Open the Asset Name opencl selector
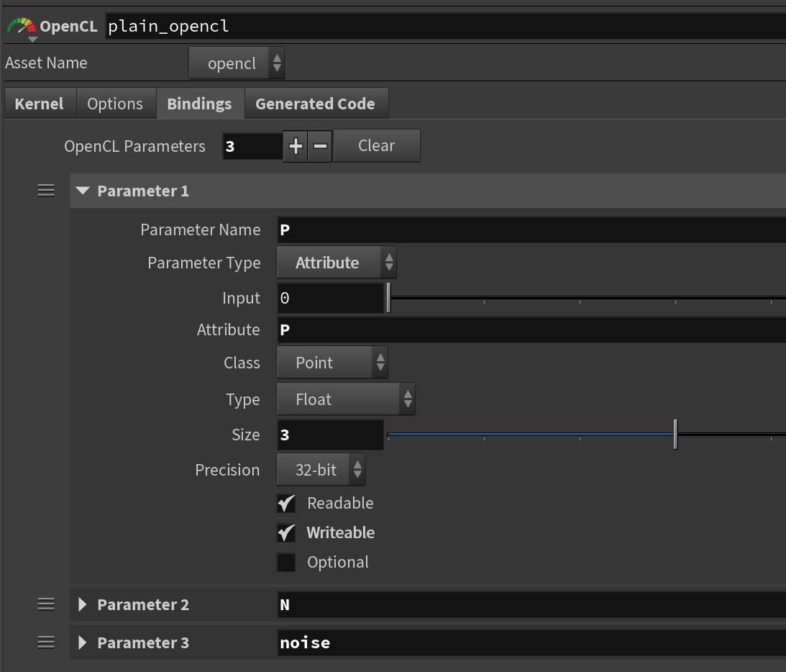 (x=237, y=63)
